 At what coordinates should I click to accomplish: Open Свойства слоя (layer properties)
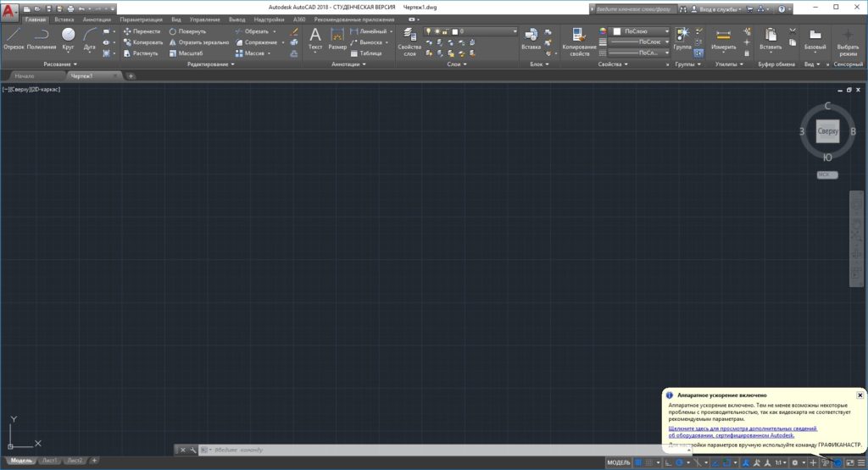tap(409, 42)
